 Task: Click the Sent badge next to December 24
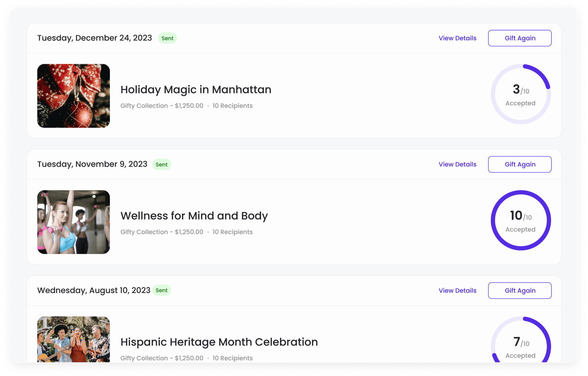click(167, 38)
